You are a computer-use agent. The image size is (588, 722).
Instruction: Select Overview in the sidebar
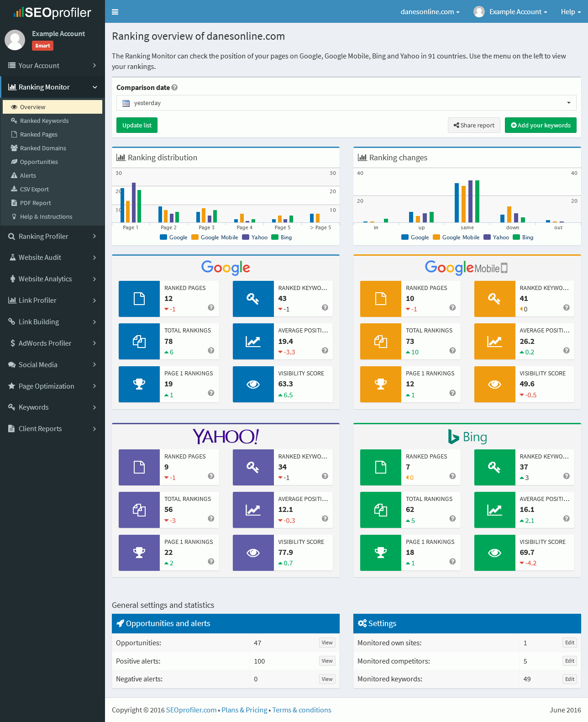52,107
